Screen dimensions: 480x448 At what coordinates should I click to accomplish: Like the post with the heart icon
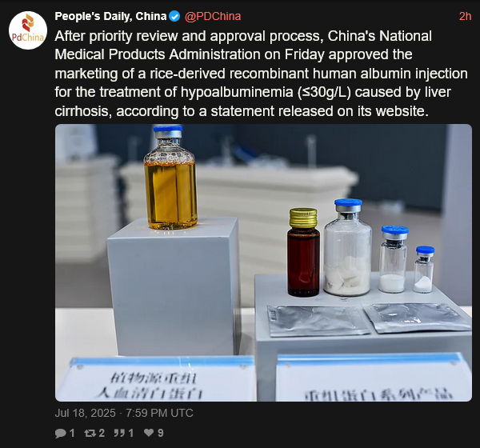pyautogui.click(x=149, y=433)
